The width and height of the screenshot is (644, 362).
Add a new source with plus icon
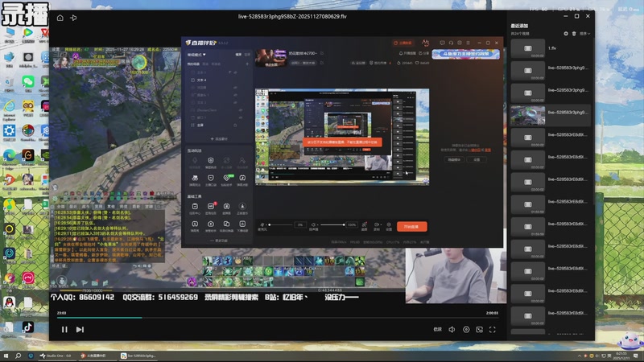247,64
